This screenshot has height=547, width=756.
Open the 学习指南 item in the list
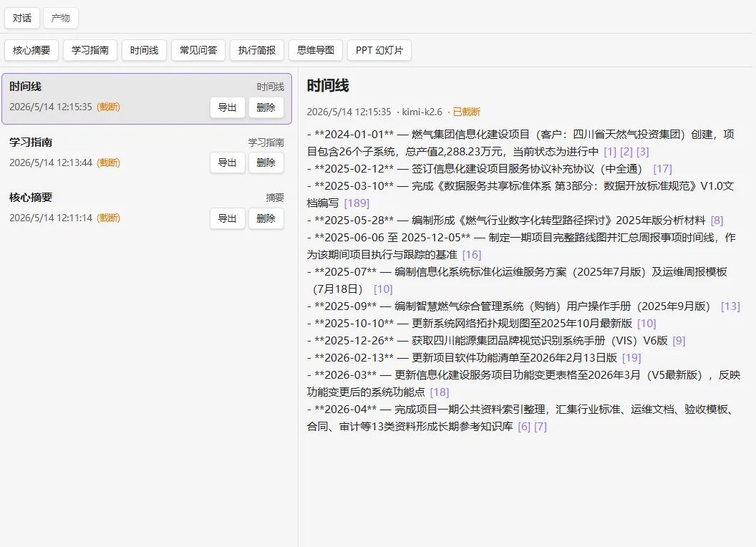tap(147, 154)
